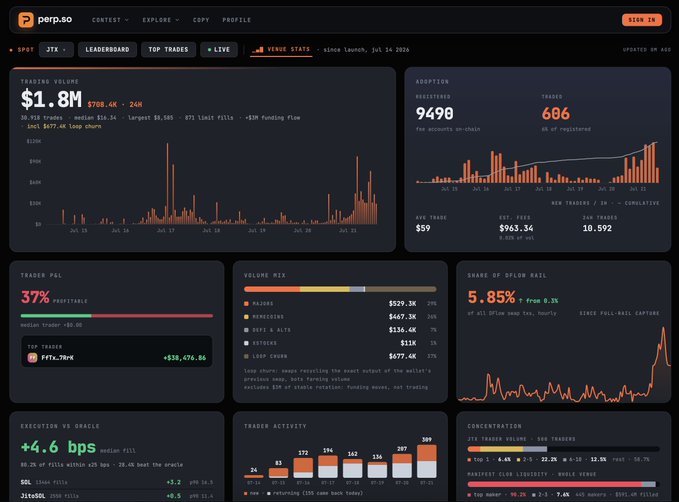
Task: Click the DeFi & Alts $136.4K amount
Action: tap(402, 330)
